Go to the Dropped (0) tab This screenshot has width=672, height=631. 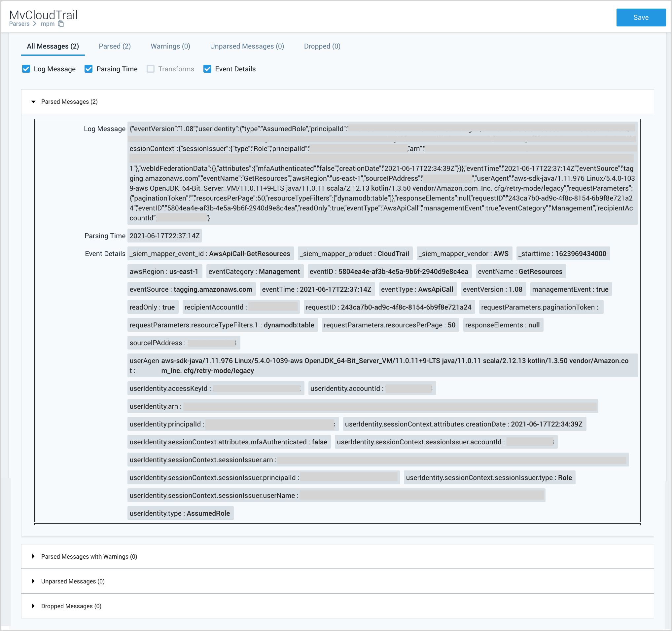[322, 46]
